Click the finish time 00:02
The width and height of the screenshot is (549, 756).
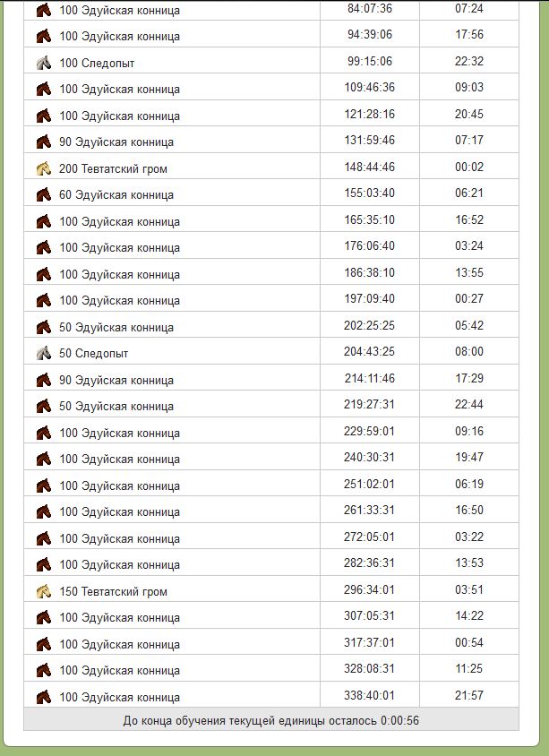click(469, 167)
